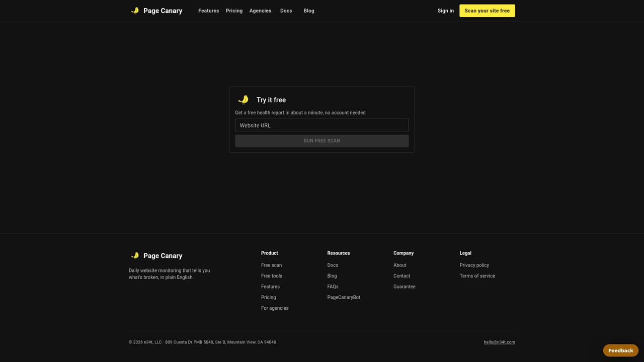Click the footer Page Canary bird icon

(x=135, y=255)
